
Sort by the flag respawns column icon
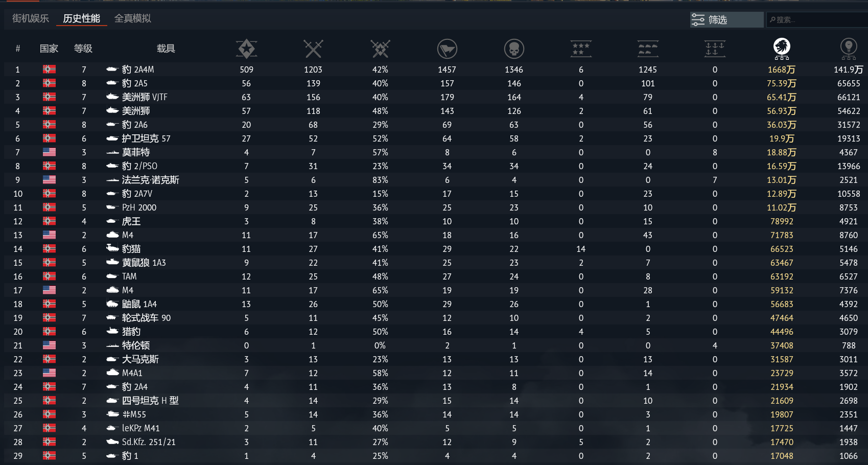(447, 49)
